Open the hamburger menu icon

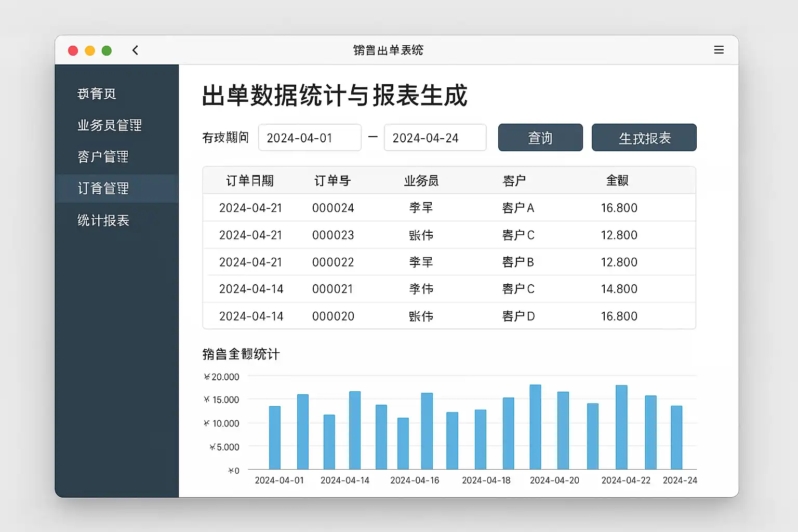tap(719, 50)
